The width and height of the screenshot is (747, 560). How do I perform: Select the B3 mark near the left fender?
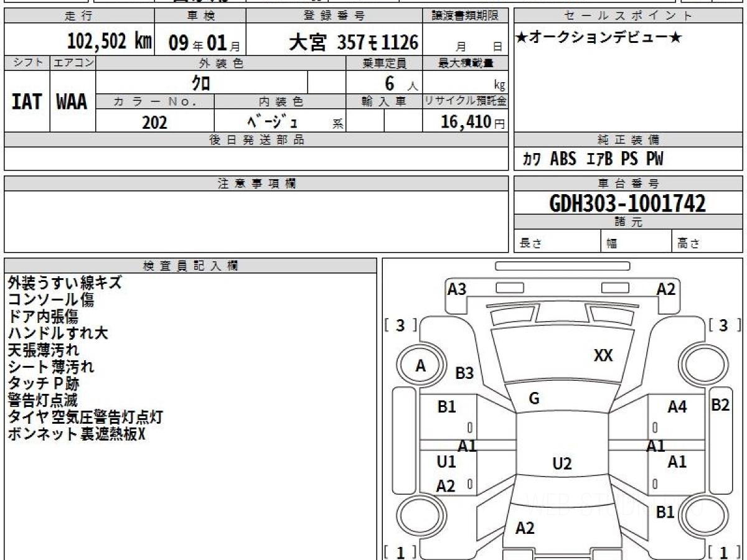[x=464, y=373]
